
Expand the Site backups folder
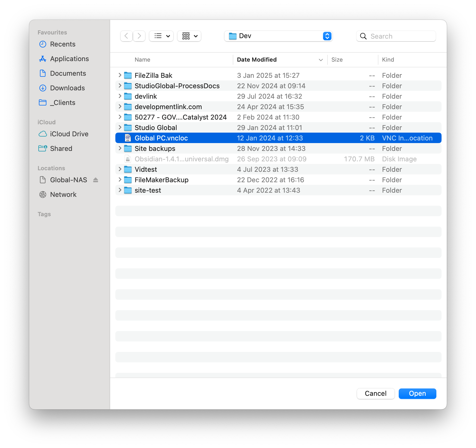pyautogui.click(x=120, y=148)
